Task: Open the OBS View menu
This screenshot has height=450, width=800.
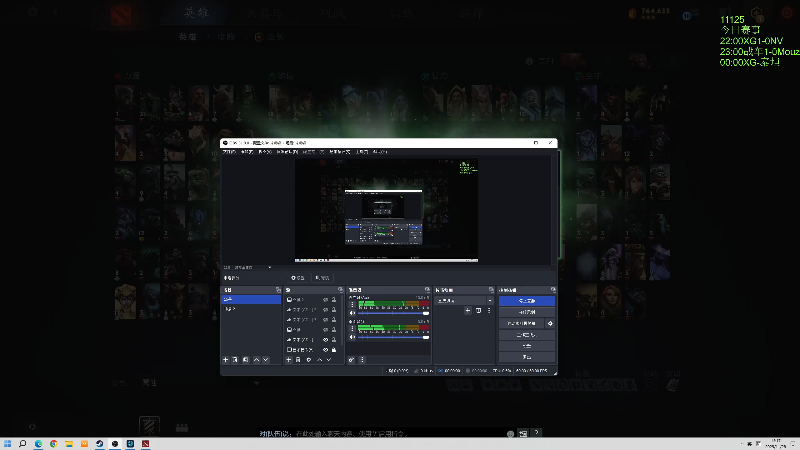Action: [265, 152]
